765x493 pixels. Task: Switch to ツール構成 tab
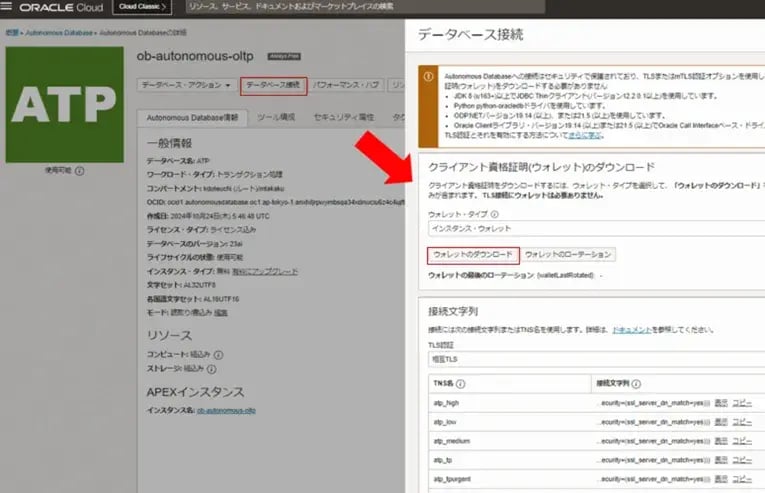(275, 117)
